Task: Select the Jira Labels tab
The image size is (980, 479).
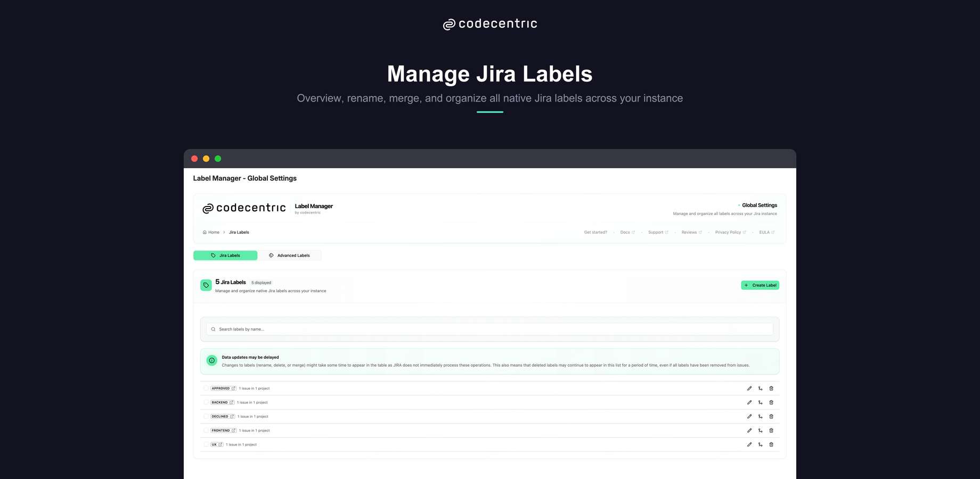Action: point(225,255)
